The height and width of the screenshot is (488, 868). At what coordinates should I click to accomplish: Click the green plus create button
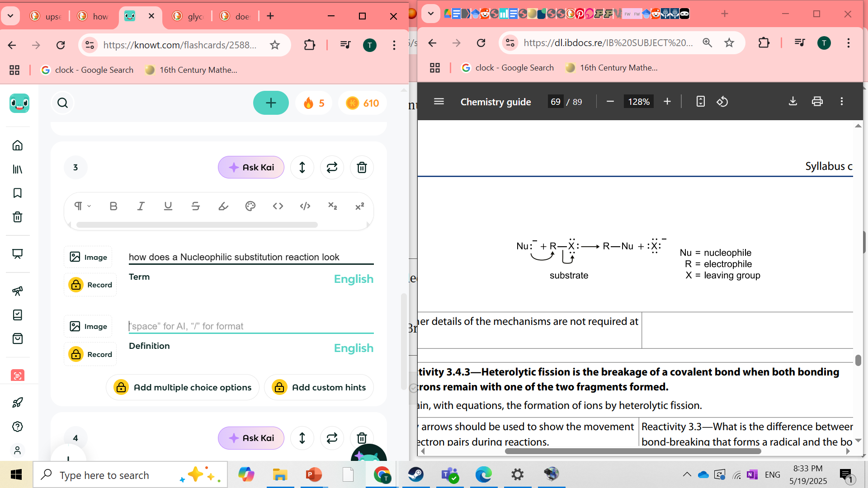coord(271,103)
